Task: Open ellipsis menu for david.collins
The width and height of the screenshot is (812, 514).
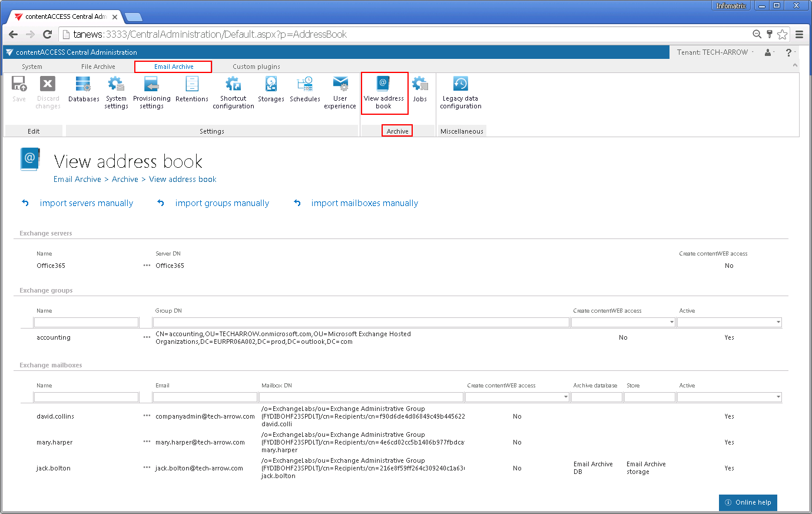Action: tap(147, 416)
